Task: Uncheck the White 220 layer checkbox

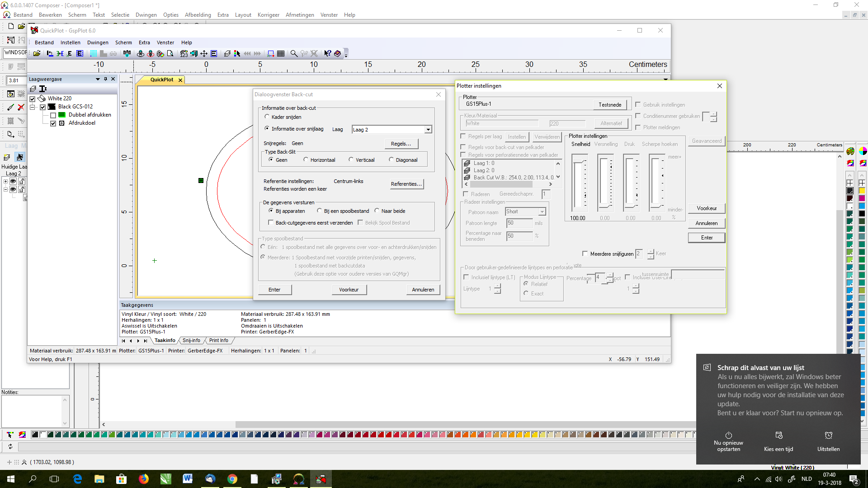Action: 33,99
